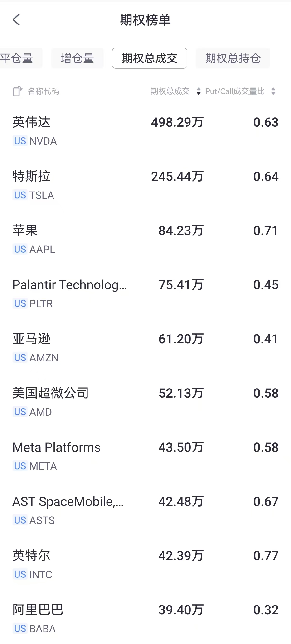Open Meta Platforms META row
The image size is (291, 644).
click(145, 456)
